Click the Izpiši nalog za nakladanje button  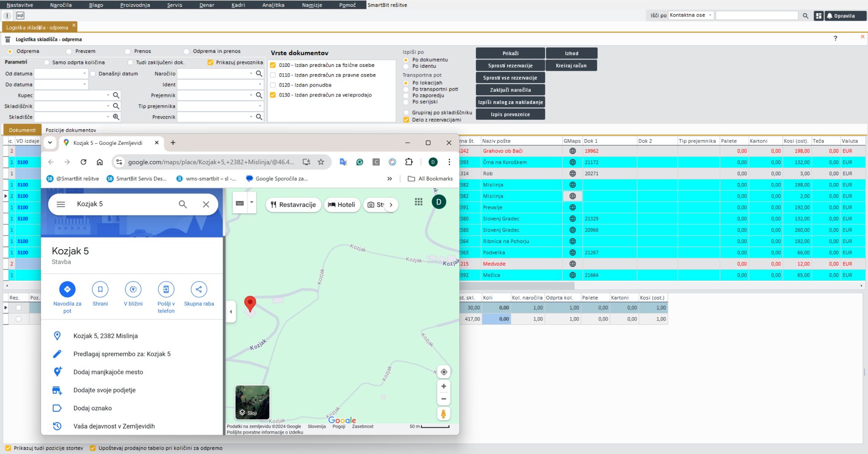[x=510, y=102]
